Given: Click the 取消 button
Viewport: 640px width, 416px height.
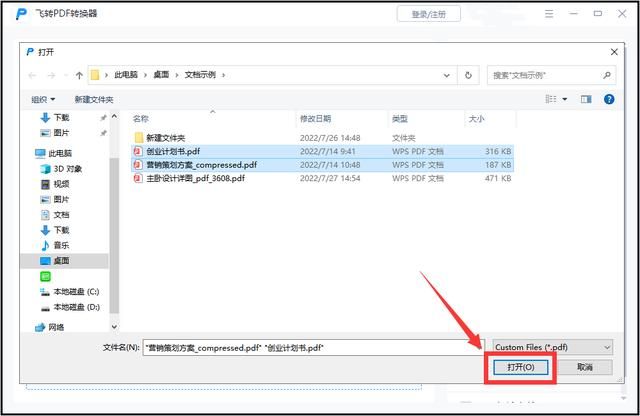Looking at the screenshot, I should (584, 367).
